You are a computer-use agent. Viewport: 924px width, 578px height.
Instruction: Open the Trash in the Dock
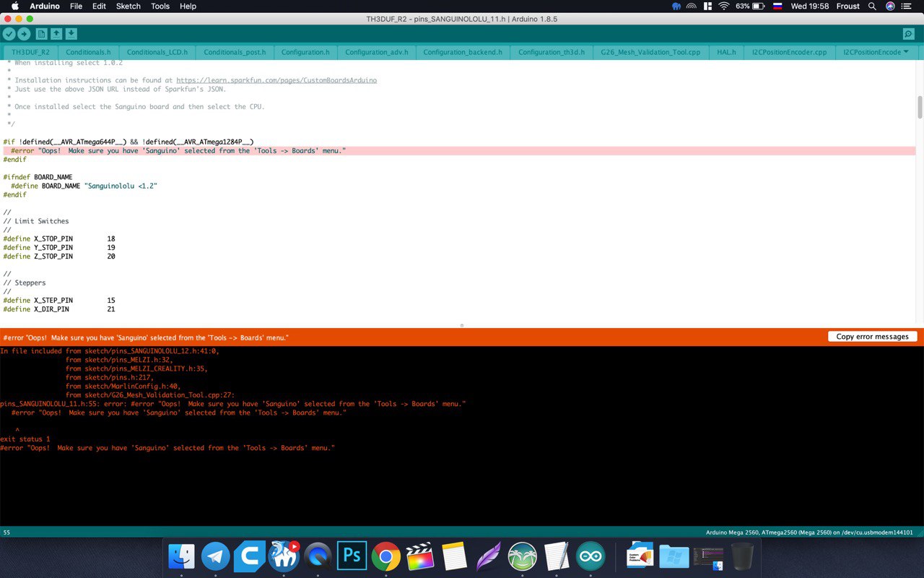pyautogui.click(x=742, y=556)
